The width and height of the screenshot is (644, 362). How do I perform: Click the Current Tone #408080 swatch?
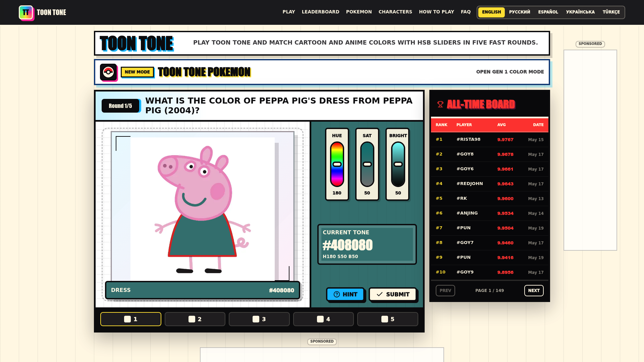point(367,244)
